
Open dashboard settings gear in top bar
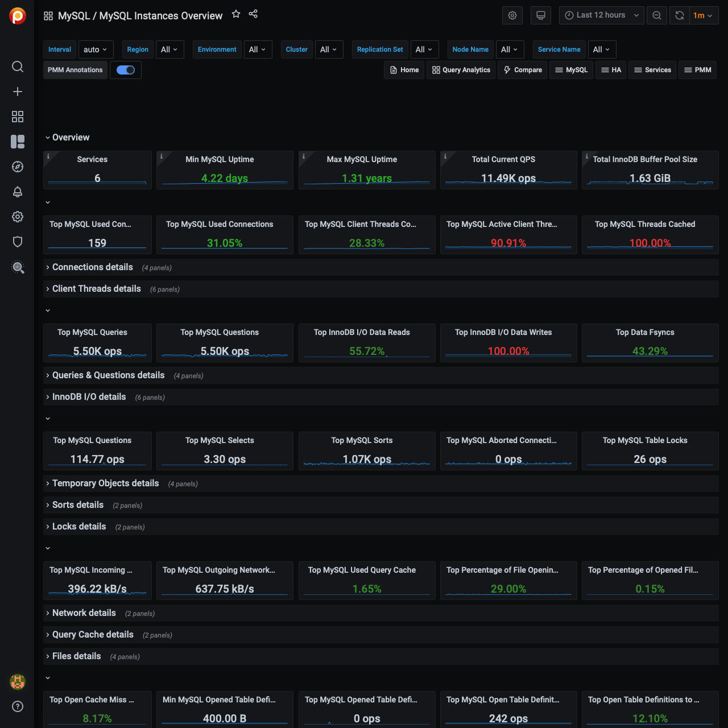[512, 15]
